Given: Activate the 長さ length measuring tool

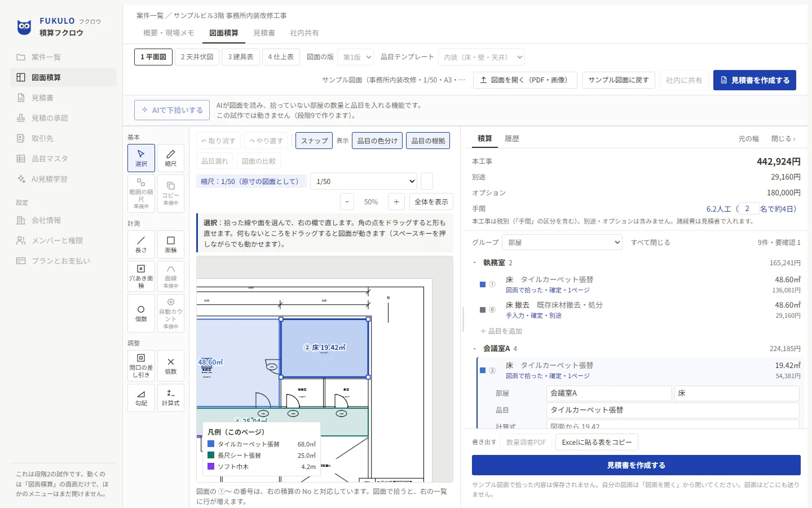Looking at the screenshot, I should pyautogui.click(x=141, y=244).
